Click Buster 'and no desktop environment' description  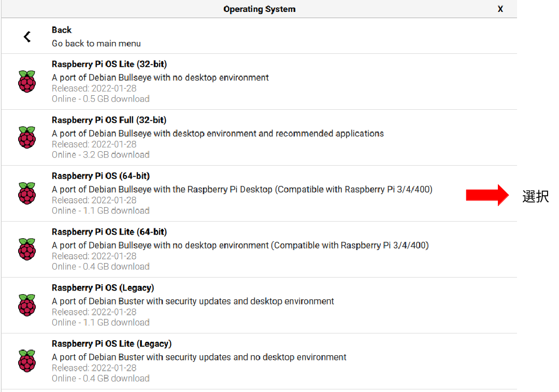click(x=199, y=357)
